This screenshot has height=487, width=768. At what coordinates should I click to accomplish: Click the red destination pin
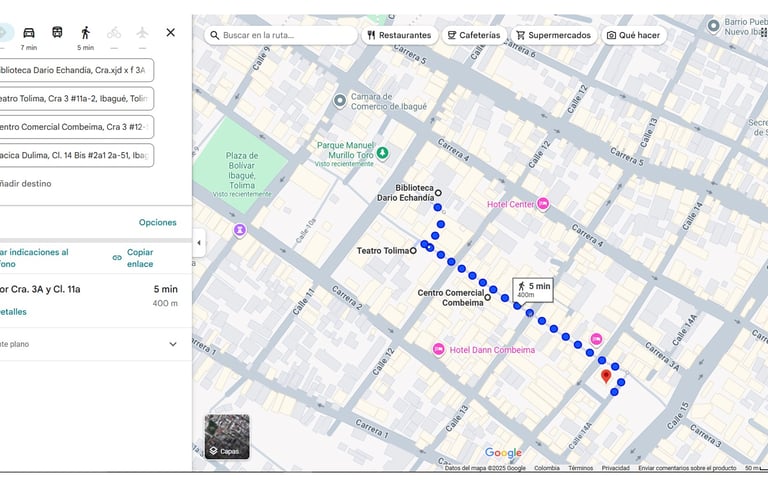point(606,376)
